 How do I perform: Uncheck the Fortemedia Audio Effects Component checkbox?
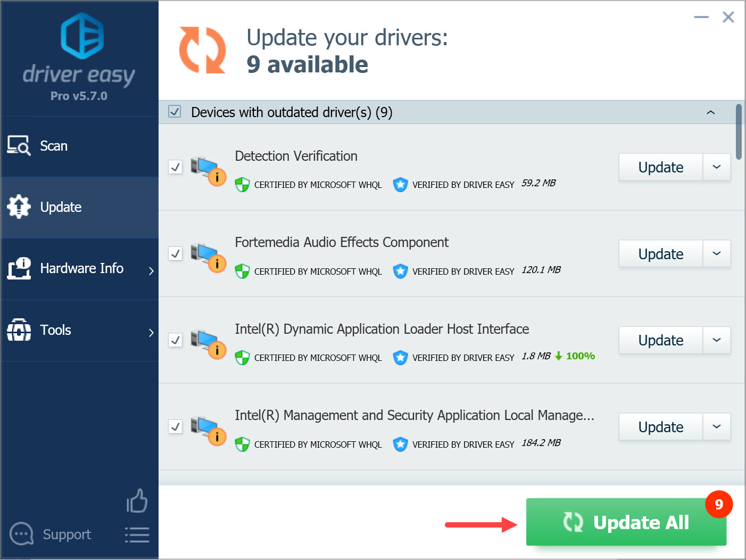[176, 253]
